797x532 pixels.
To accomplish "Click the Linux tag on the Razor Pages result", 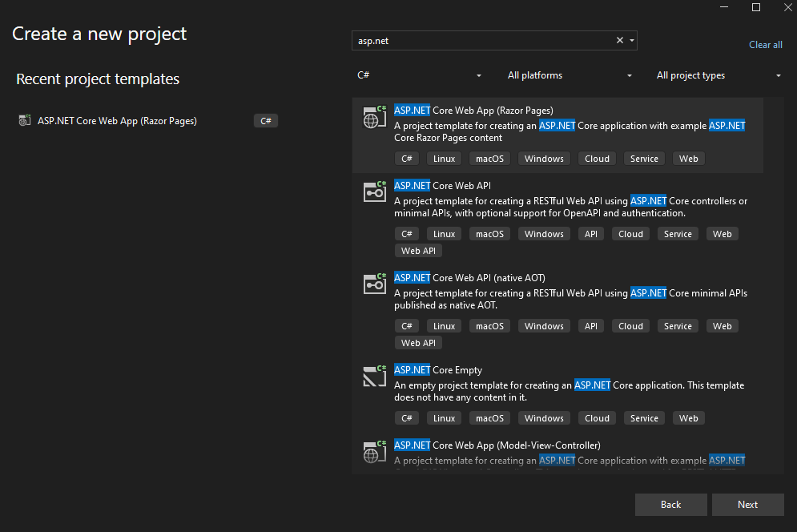I will (445, 159).
